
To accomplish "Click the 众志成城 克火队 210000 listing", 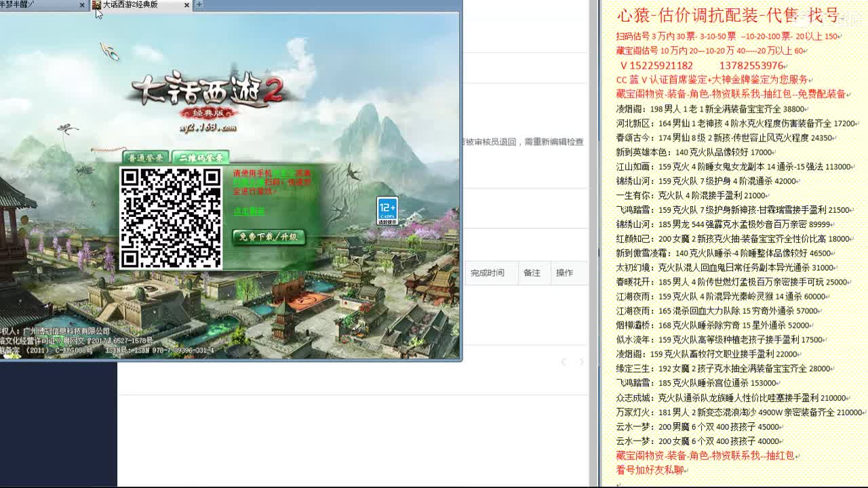I will 733,398.
